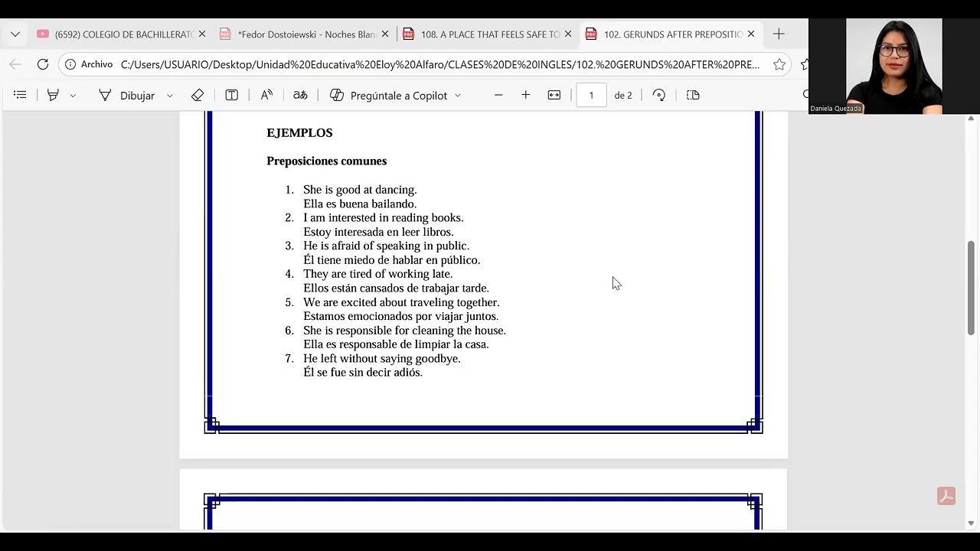Click the Archivo site info icon
Screen dimensions: 980x551
89,64
